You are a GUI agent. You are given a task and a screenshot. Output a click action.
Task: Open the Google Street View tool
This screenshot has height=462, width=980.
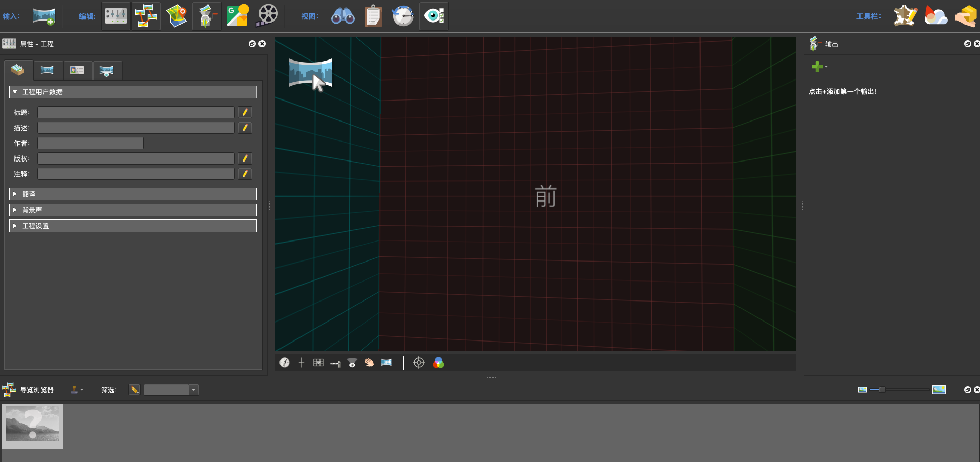click(237, 16)
